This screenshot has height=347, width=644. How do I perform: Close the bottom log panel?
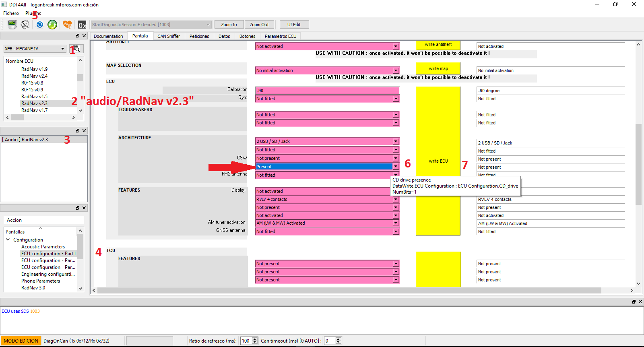640,302
